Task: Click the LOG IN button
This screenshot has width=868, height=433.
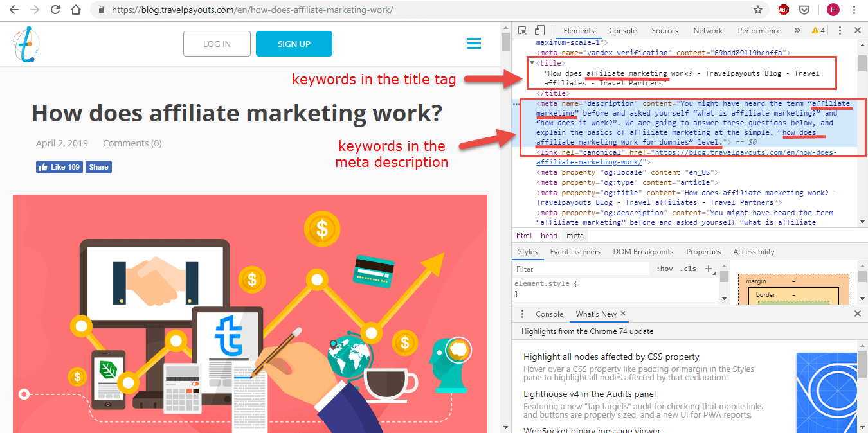Action: click(217, 44)
